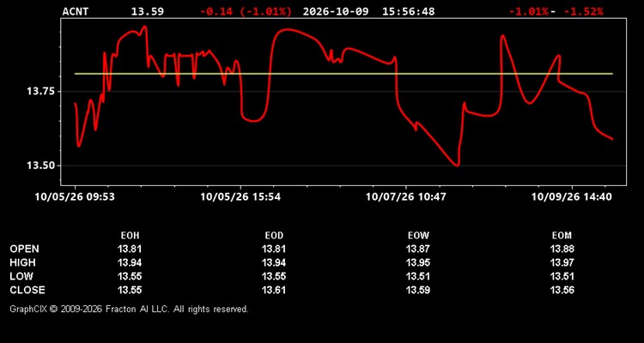Click EOH high value 13.94
This screenshot has height=343, width=644.
pyautogui.click(x=130, y=262)
